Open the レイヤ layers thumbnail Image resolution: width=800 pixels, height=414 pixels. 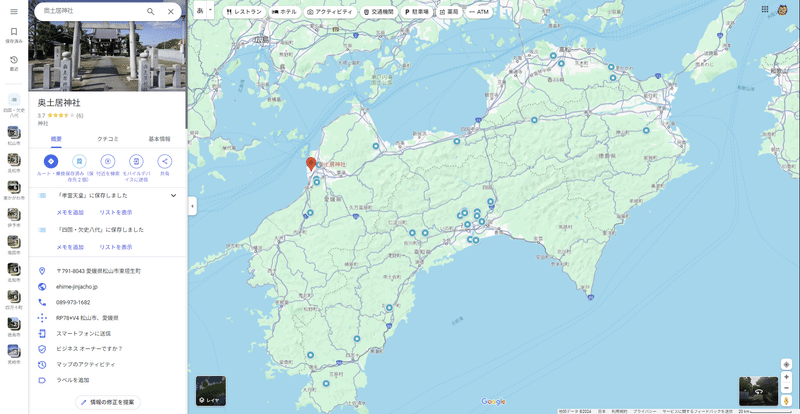tap(211, 391)
